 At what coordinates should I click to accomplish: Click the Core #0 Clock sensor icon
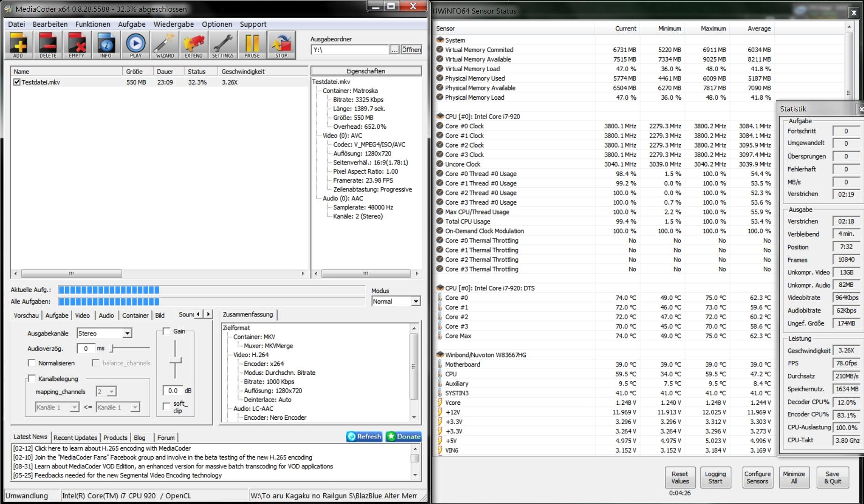coord(439,126)
